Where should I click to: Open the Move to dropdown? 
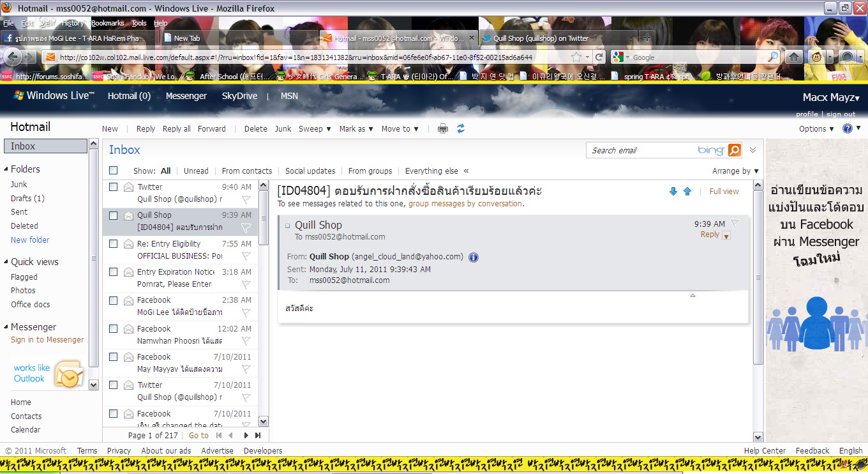(x=400, y=128)
